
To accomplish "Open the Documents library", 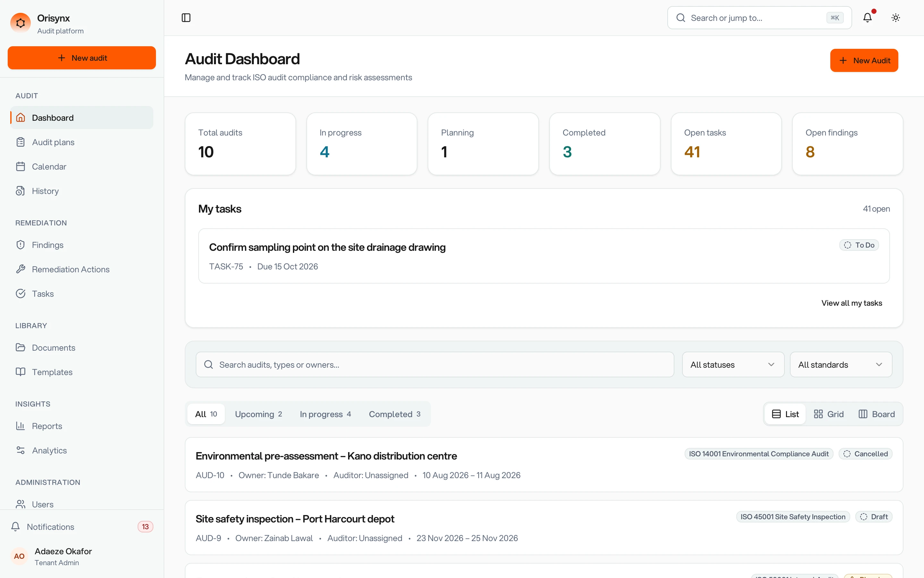I will (82, 348).
